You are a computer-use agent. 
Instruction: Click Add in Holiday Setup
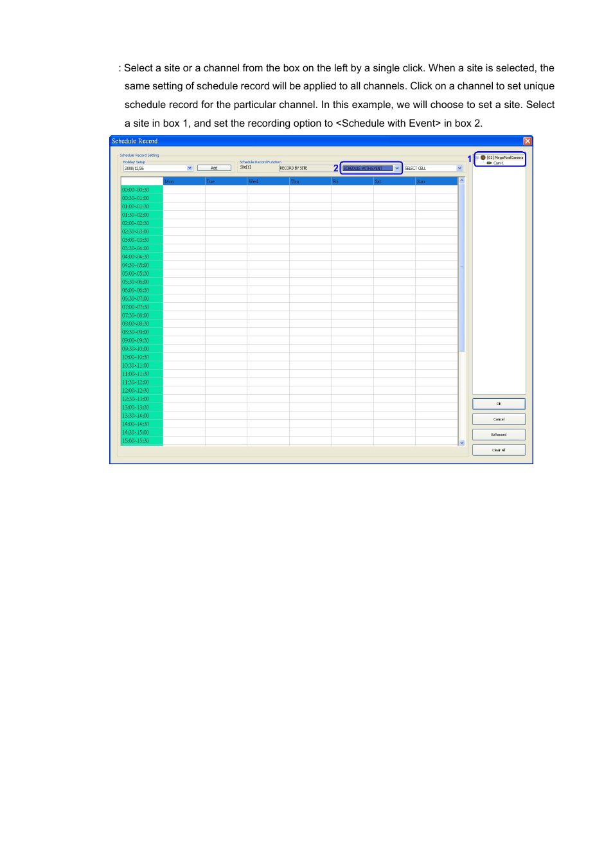pyautogui.click(x=214, y=168)
